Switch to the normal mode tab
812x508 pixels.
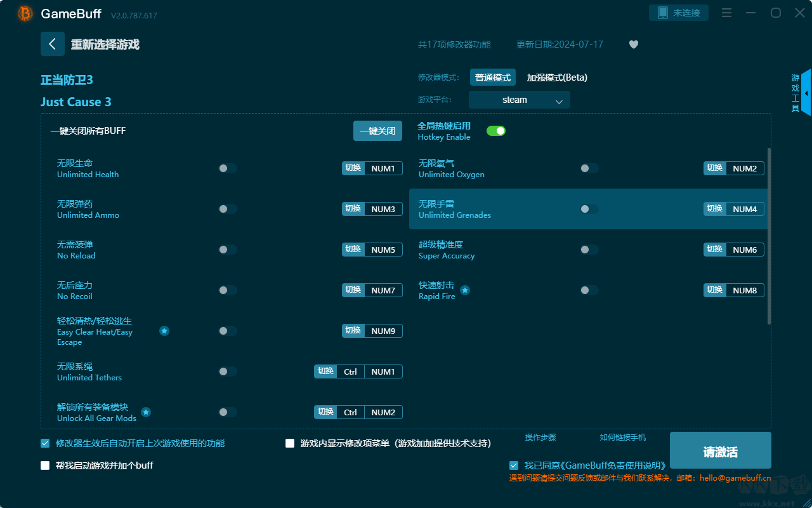tap(492, 77)
